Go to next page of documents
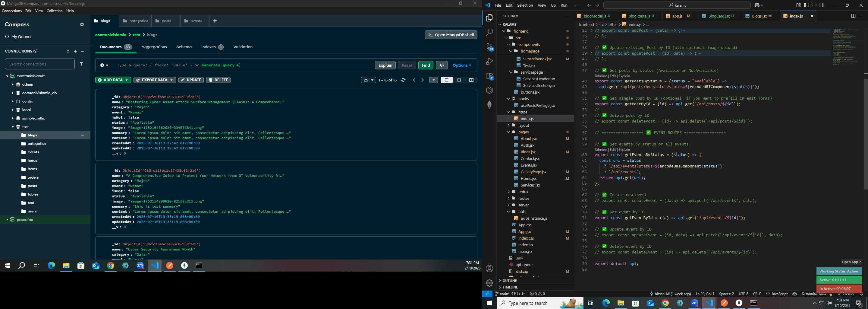868x309 pixels. (423, 80)
